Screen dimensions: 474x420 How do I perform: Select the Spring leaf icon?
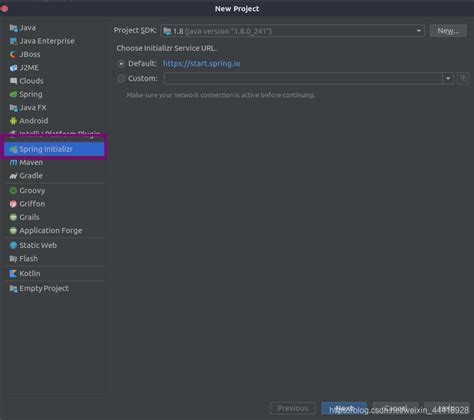tap(13, 95)
